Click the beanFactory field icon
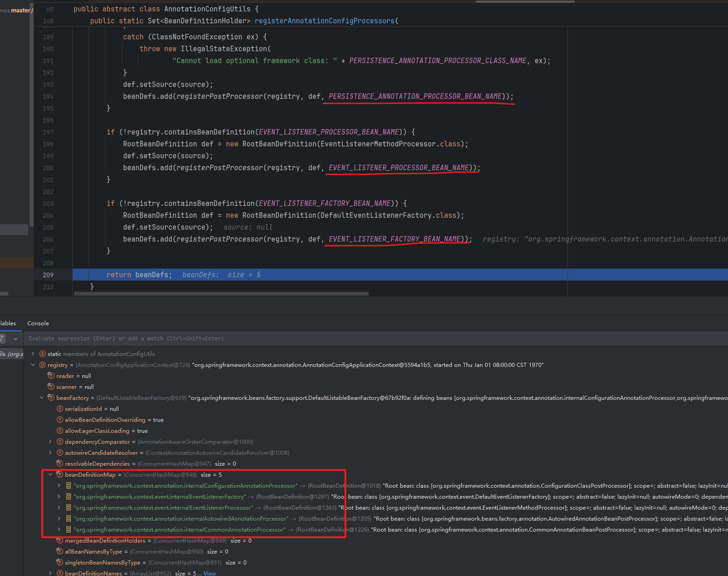The width and height of the screenshot is (728, 576). [51, 398]
